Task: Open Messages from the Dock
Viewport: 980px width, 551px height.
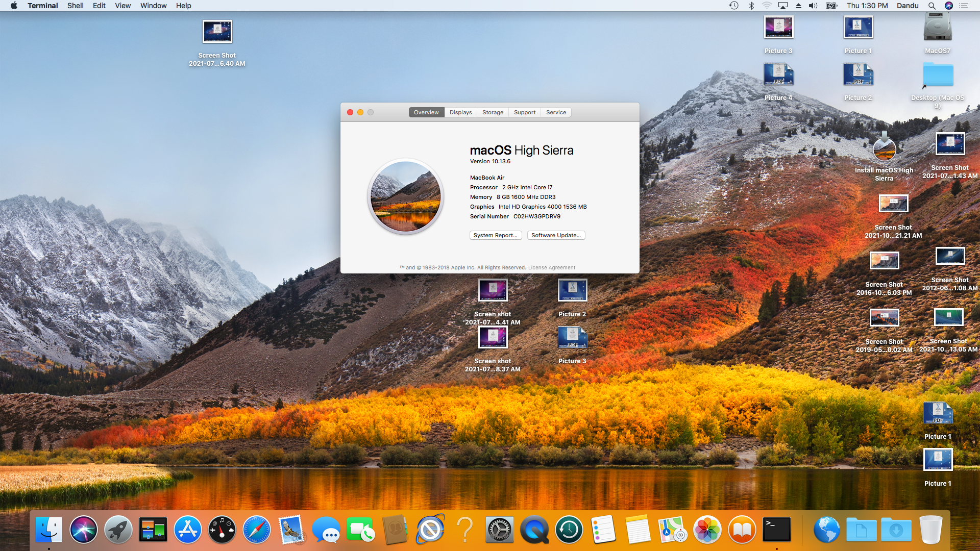Action: (x=326, y=530)
